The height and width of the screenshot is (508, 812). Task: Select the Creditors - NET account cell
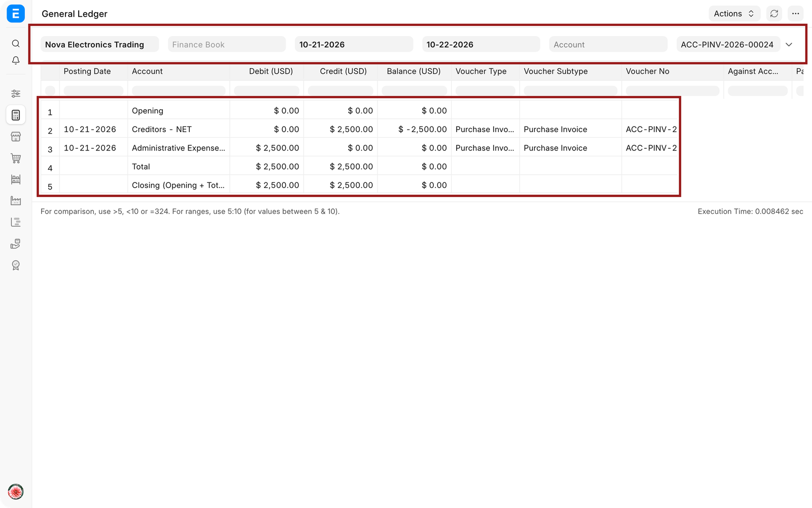179,129
